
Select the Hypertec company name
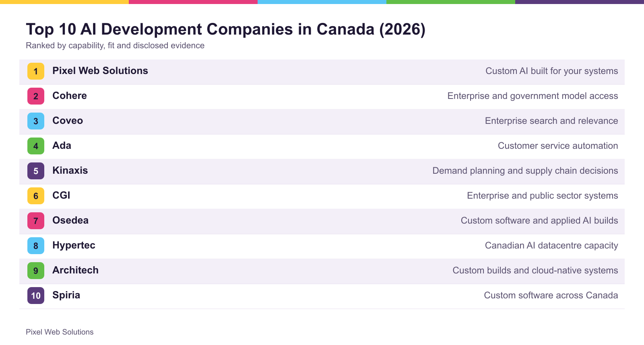74,245
